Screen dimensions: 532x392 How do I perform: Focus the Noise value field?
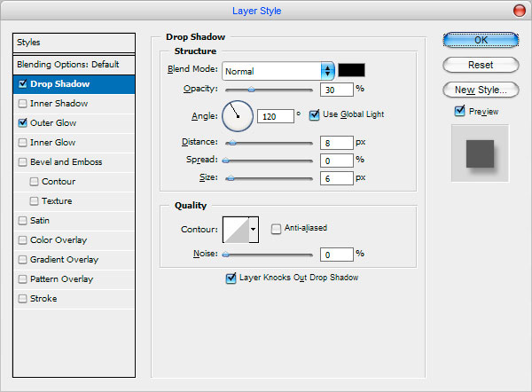point(337,255)
